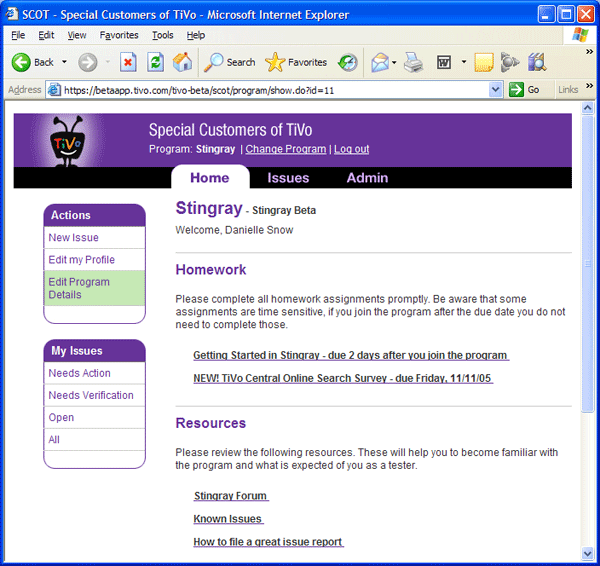This screenshot has width=600, height=566.
Task: Show Needs Action issues
Action: tap(95, 373)
